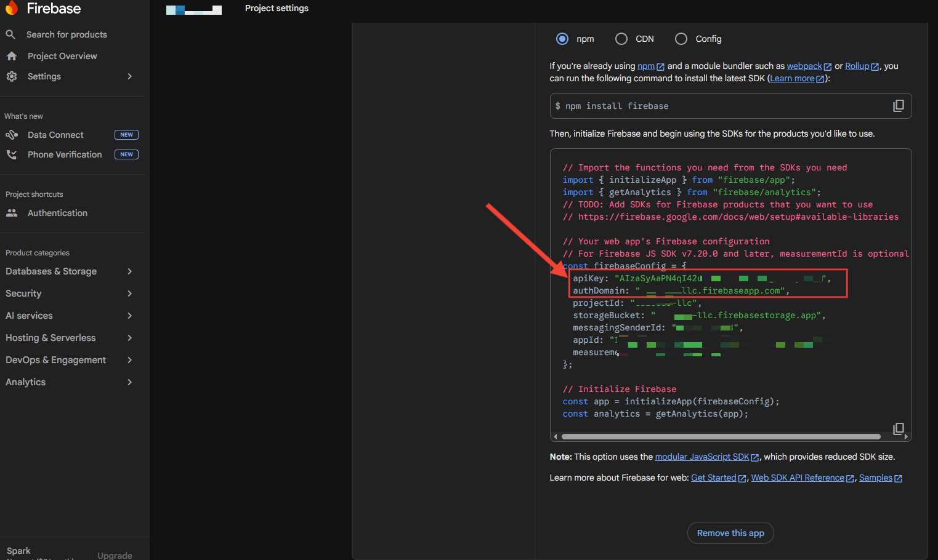Open Data Connect page
The width and height of the screenshot is (938, 560).
tap(55, 135)
